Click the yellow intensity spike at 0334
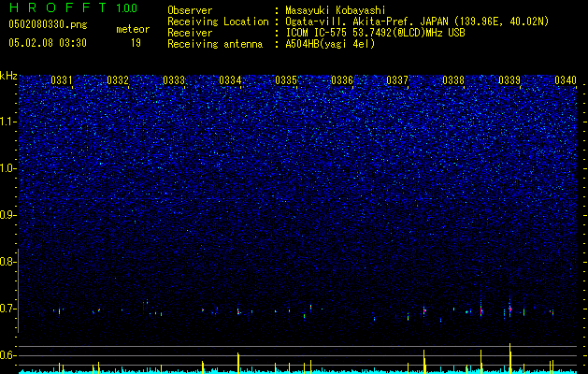This screenshot has width=588, height=374. click(x=238, y=363)
